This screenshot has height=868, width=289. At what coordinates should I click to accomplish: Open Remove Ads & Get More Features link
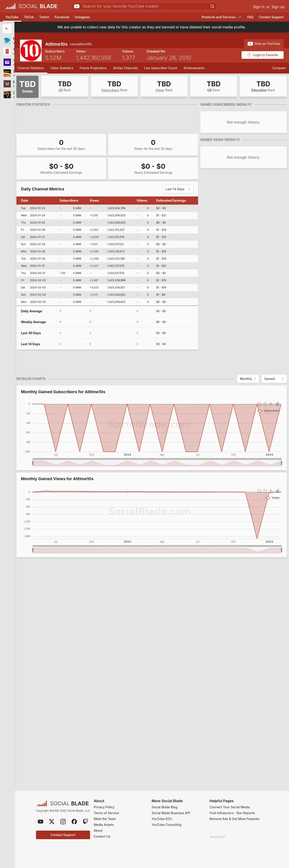234,819
